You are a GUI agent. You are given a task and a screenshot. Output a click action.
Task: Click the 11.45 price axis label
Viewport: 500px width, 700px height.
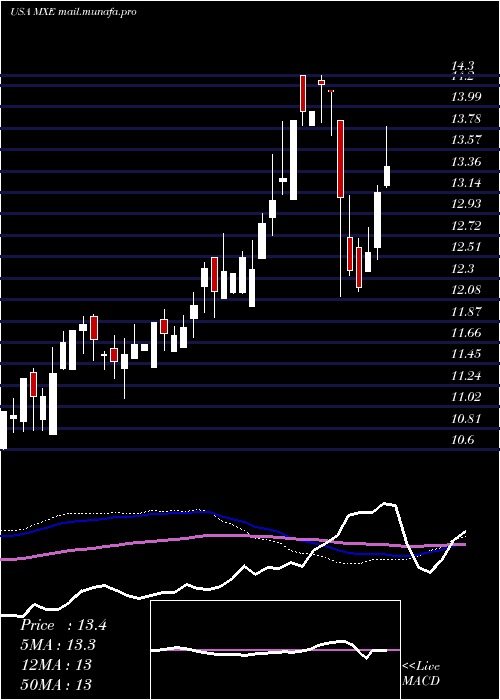[466, 354]
